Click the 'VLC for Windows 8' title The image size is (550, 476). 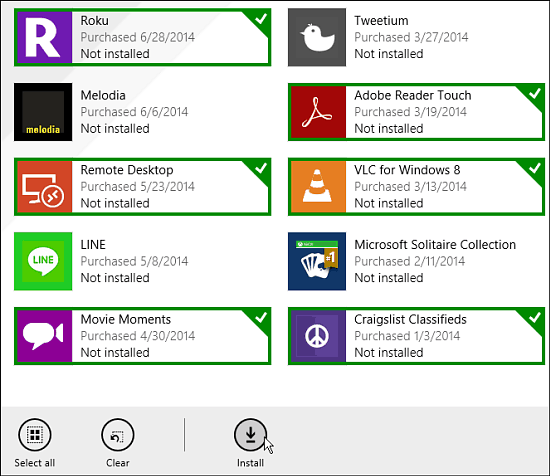407,170
